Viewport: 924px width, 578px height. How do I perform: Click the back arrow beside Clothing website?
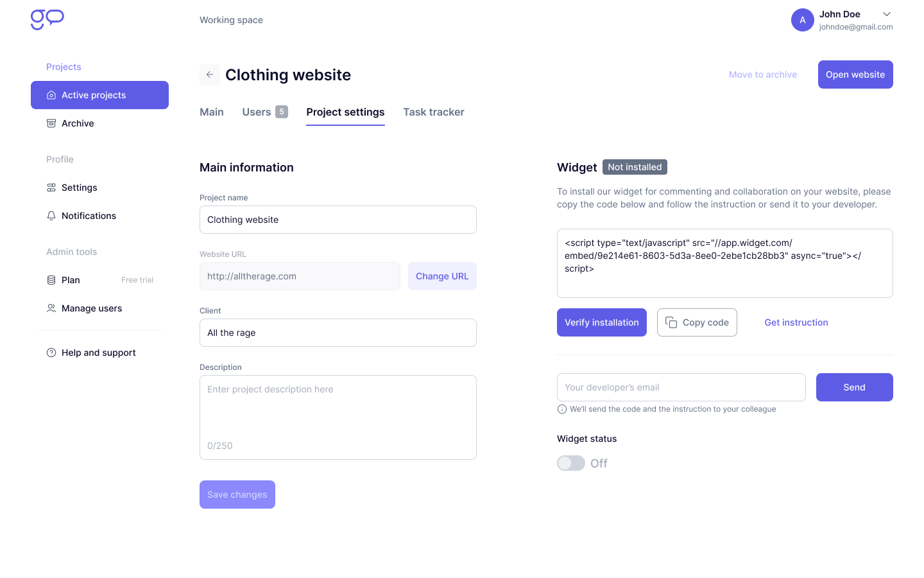[x=210, y=74]
